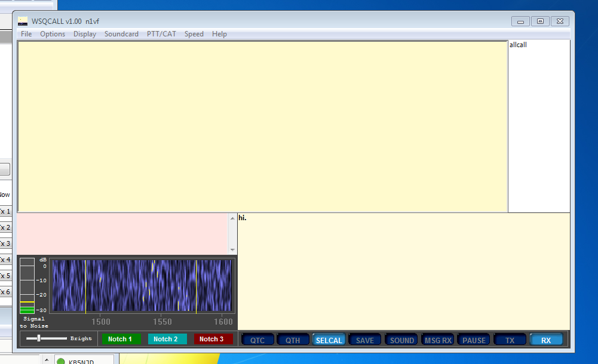The width and height of the screenshot is (598, 364).
Task: Open the PTT/CAT menu
Action: point(161,34)
